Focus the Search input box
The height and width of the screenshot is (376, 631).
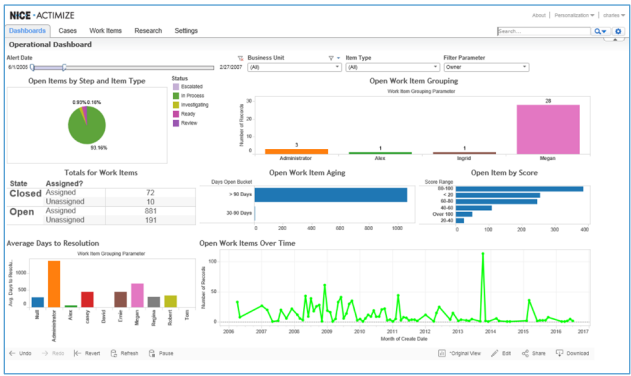click(x=544, y=31)
